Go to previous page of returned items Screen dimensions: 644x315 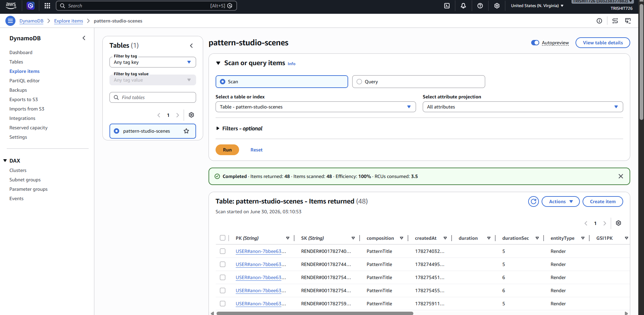tap(586, 223)
